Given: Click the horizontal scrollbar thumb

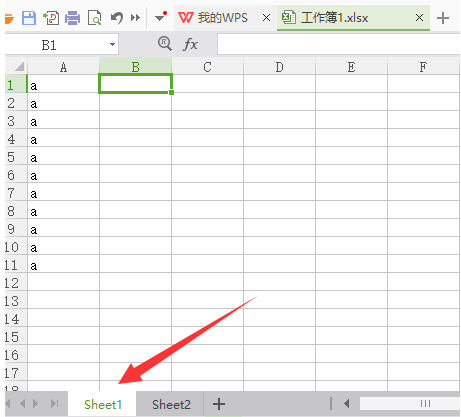Looking at the screenshot, I should click(410, 404).
